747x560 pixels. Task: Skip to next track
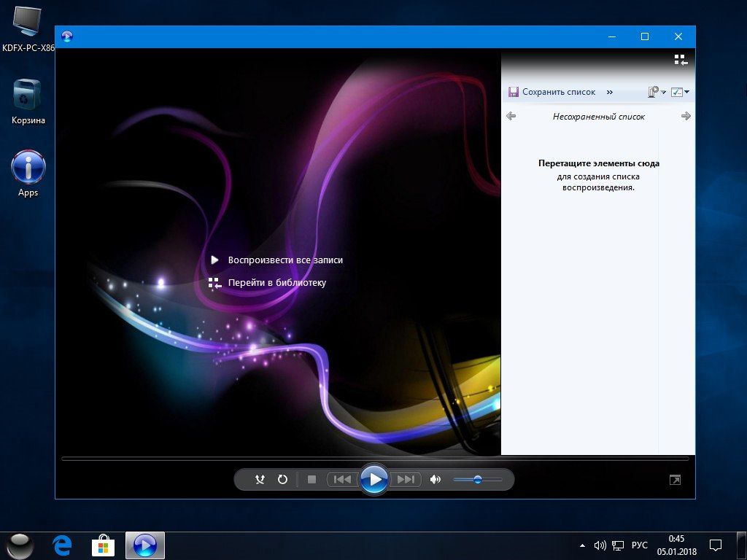click(x=405, y=480)
